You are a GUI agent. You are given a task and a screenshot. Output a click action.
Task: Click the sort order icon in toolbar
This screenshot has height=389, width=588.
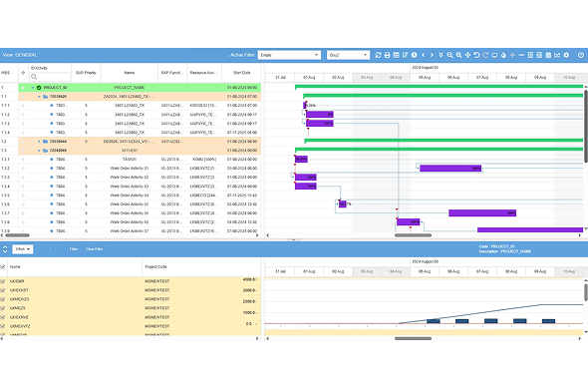405,55
